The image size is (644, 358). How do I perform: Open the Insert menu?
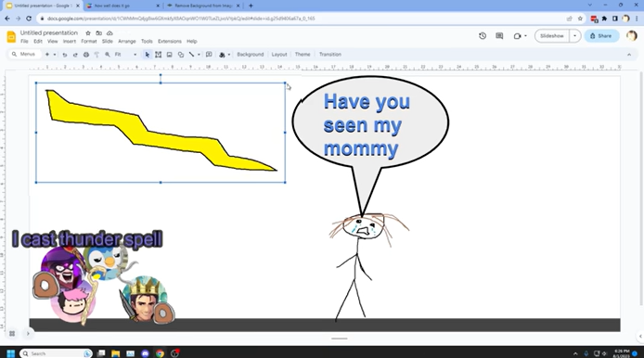(70, 41)
